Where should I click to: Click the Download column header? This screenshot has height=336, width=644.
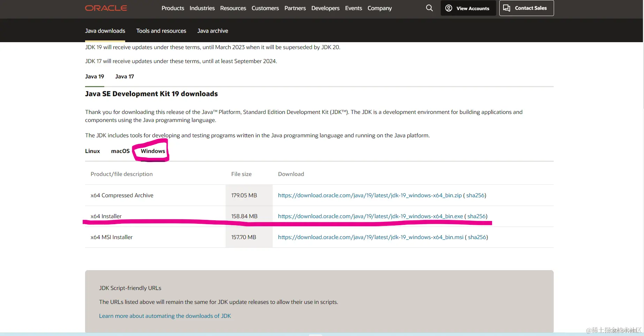pyautogui.click(x=291, y=174)
